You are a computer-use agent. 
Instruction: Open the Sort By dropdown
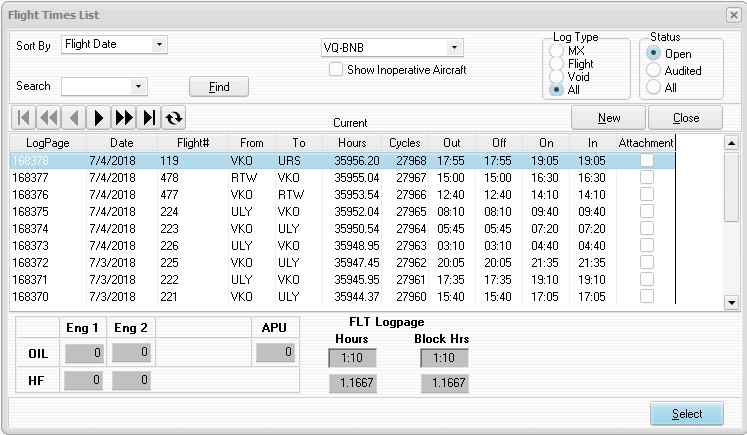(x=160, y=45)
